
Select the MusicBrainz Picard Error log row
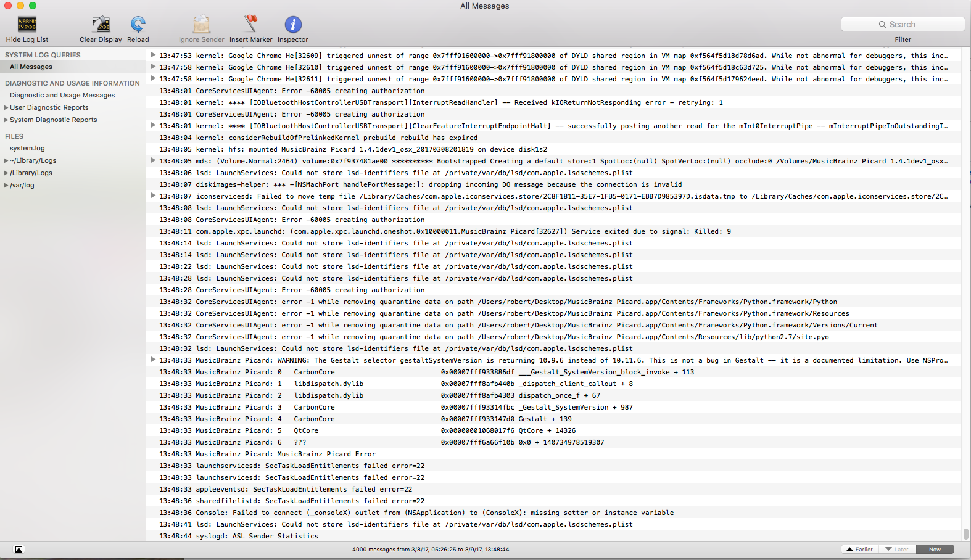[x=553, y=454]
